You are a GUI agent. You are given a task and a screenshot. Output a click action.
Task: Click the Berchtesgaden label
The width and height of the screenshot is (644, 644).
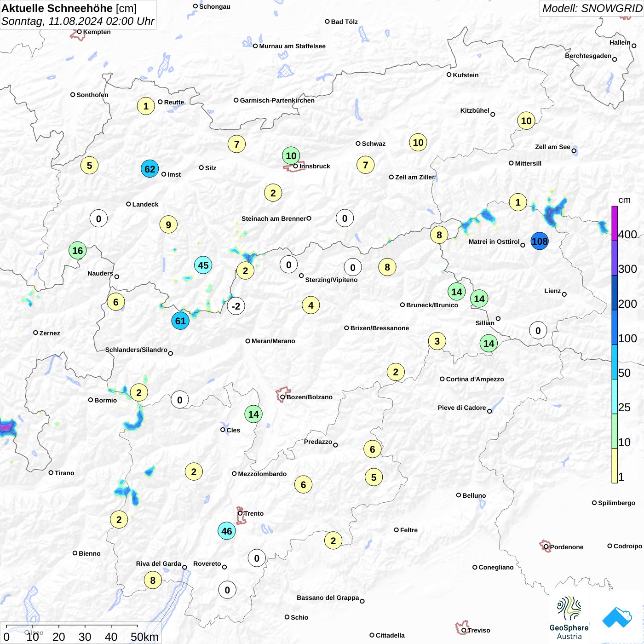[588, 56]
